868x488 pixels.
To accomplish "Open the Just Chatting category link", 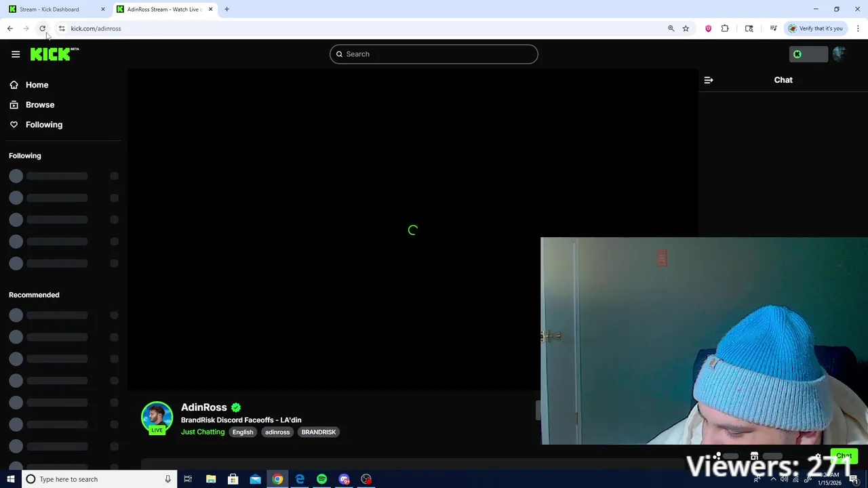I will (x=203, y=432).
